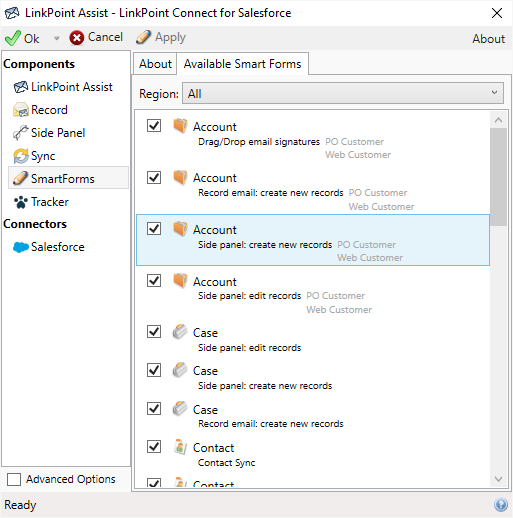The height and width of the screenshot is (518, 513).
Task: Select the Tracker paw icon
Action: [21, 202]
